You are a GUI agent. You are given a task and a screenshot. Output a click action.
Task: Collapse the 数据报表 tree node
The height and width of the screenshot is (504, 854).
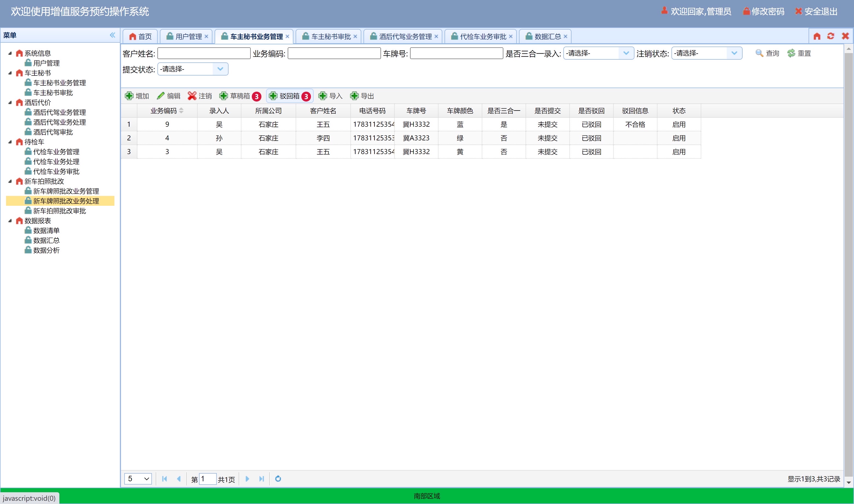tap(10, 221)
